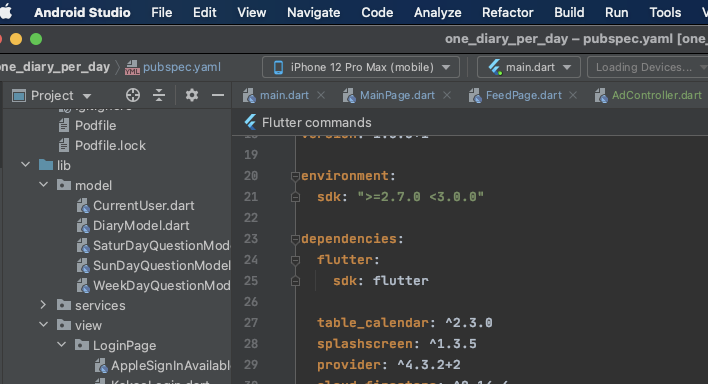Switch to the main.dart tab

tap(284, 95)
